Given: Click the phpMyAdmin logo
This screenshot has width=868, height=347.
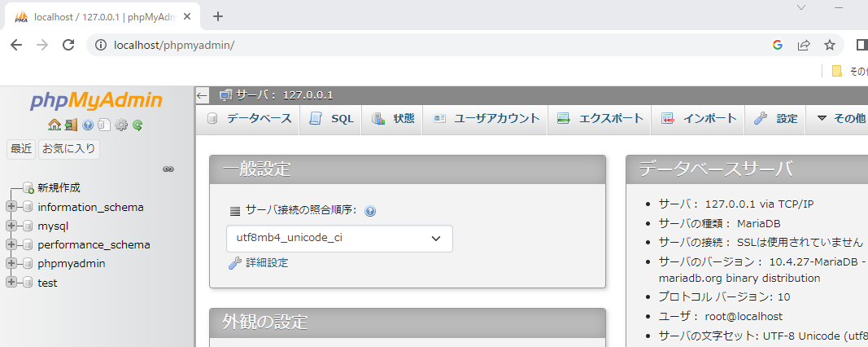Looking at the screenshot, I should pos(96,100).
